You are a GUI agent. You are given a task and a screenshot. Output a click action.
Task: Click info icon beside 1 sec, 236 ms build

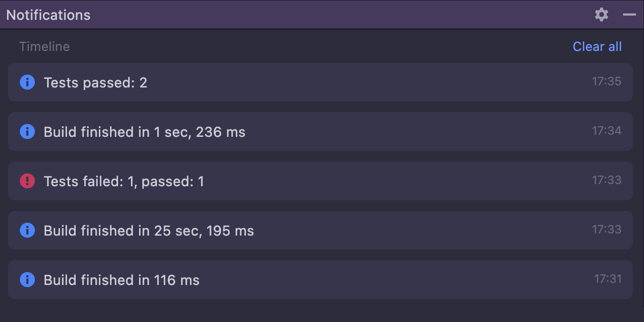click(27, 131)
